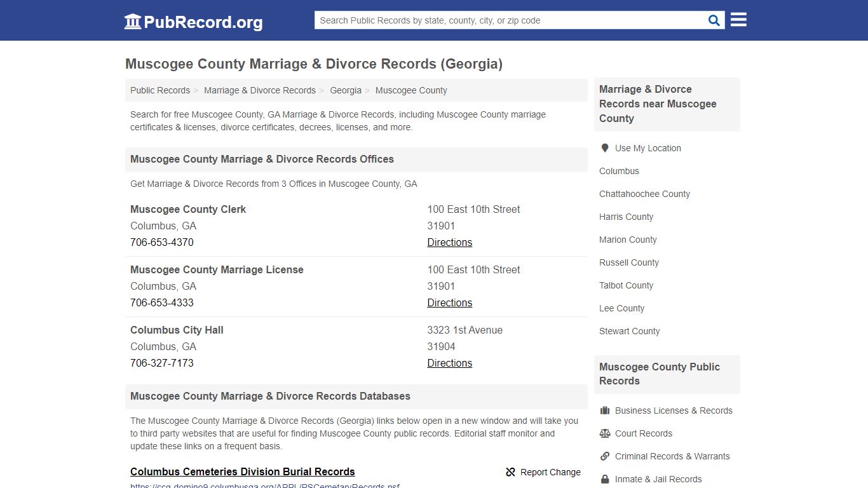Click the Report Change icon
The height and width of the screenshot is (488, 868).
coord(510,472)
